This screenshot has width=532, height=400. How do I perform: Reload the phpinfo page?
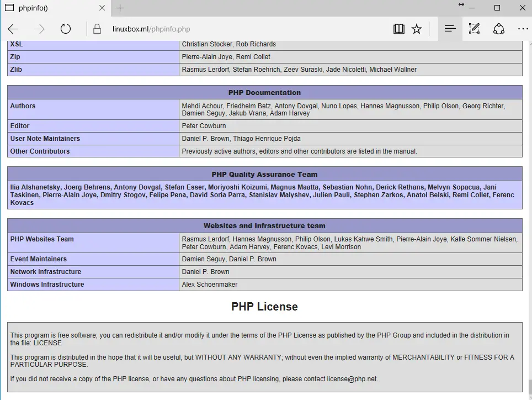[66, 29]
